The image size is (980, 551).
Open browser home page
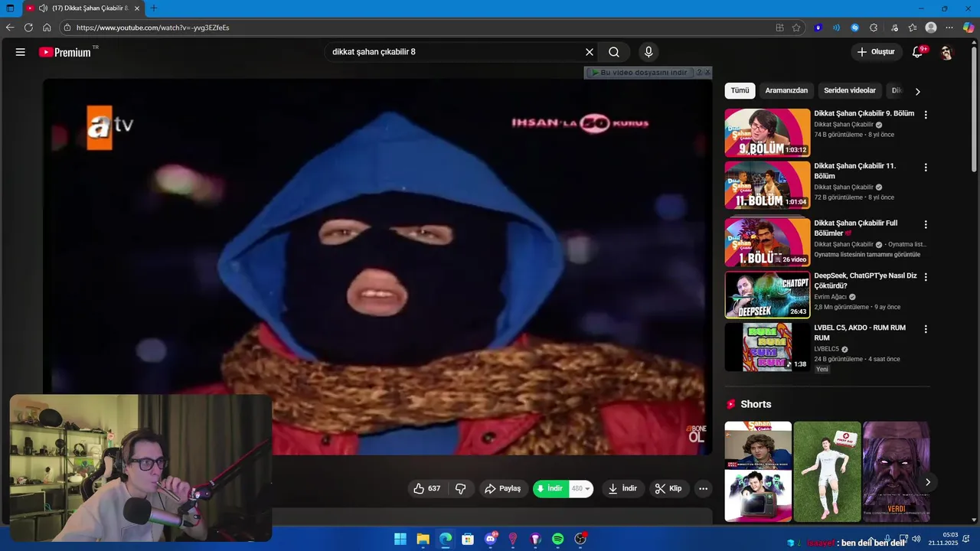pos(47,28)
